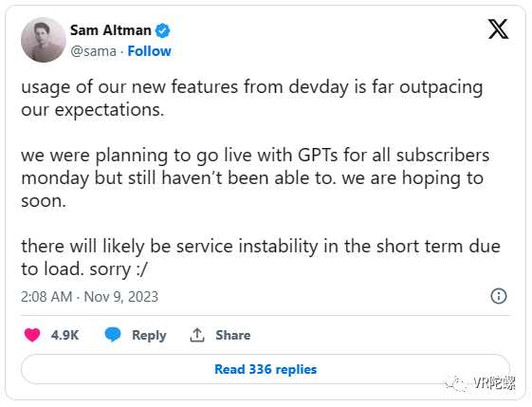Click the tweet paragraph about devday features
This screenshot has height=407, width=532.
pos(252,98)
